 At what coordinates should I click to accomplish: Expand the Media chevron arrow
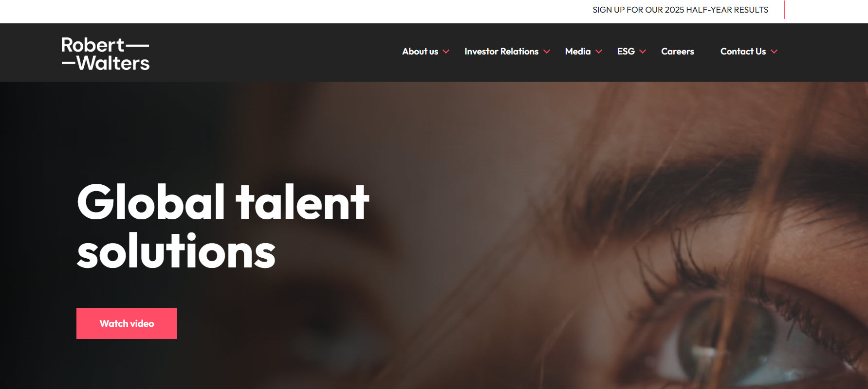click(599, 52)
